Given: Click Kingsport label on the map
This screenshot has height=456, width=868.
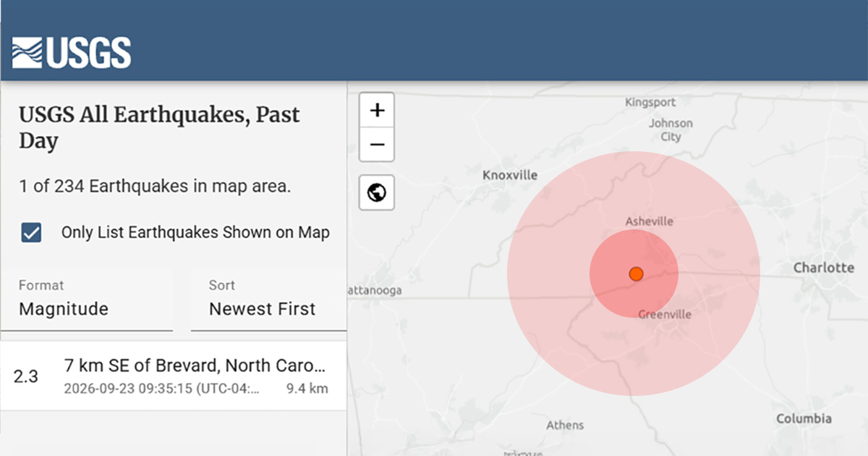Looking at the screenshot, I should coord(650,103).
